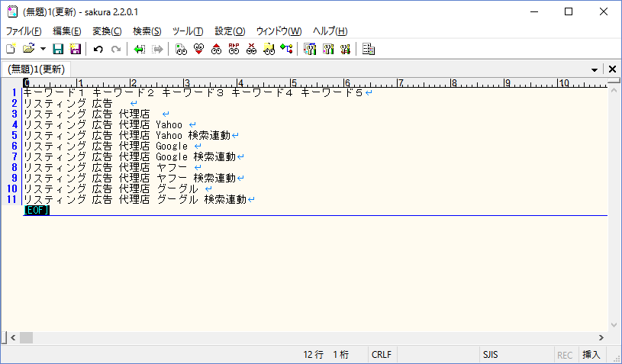Click 検索連動 on line 7

click(x=214, y=157)
